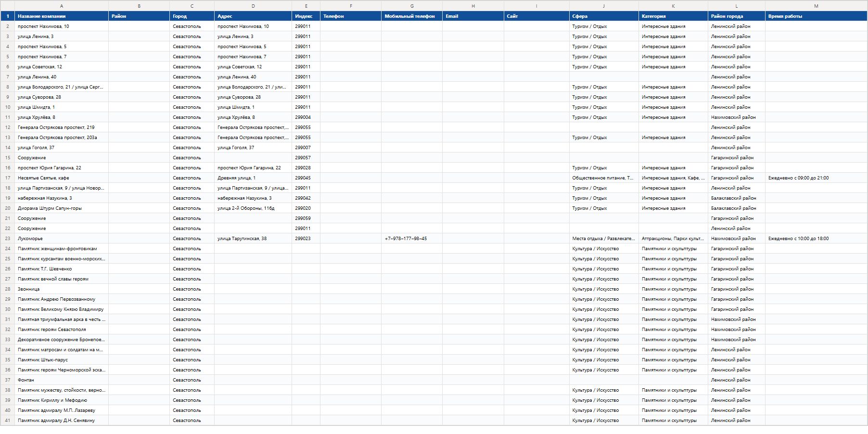Select the 'Памятник героям Севастополя' cell

click(x=62, y=330)
